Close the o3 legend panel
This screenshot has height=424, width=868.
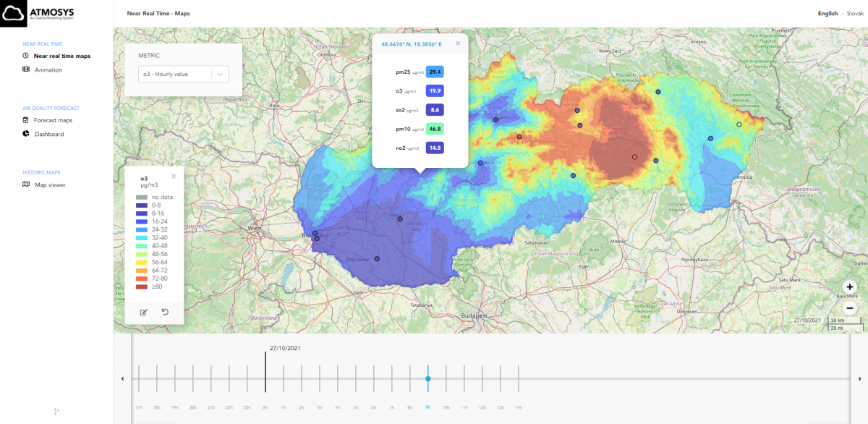174,177
